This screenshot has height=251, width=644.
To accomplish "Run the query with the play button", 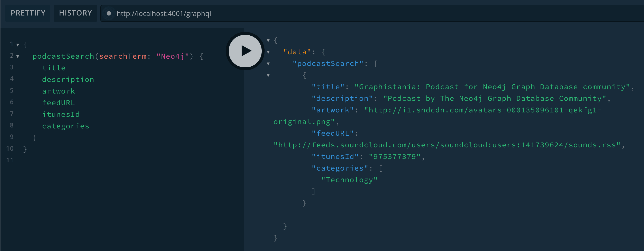I will point(245,51).
